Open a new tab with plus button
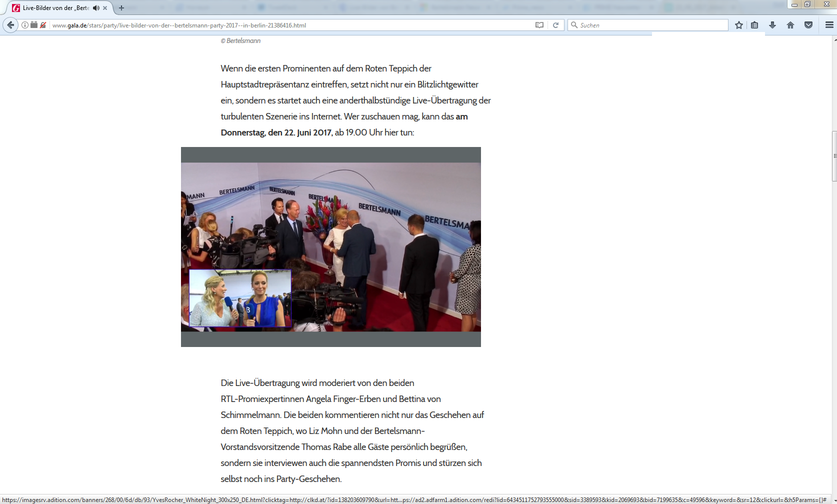Screen dimensions: 837x504 point(121,8)
